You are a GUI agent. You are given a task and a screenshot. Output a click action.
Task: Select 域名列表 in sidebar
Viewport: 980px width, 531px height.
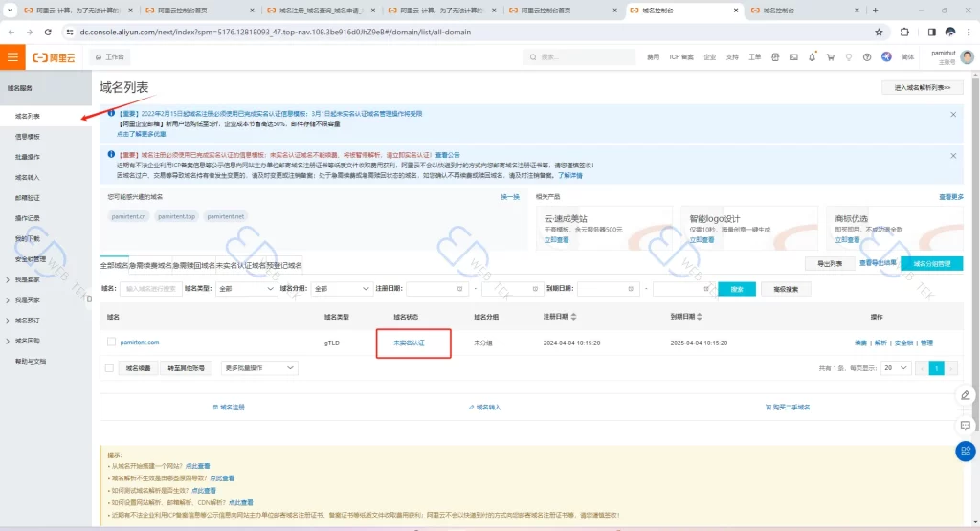pyautogui.click(x=28, y=116)
